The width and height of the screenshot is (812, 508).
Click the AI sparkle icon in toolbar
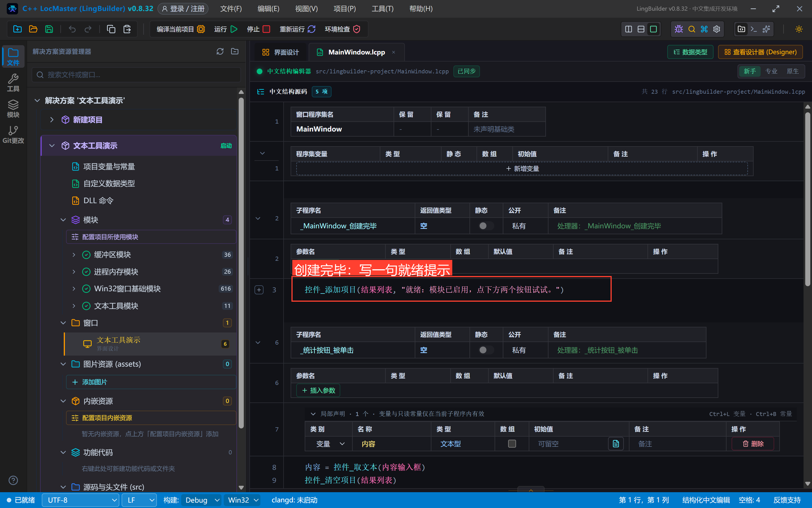[x=766, y=29]
